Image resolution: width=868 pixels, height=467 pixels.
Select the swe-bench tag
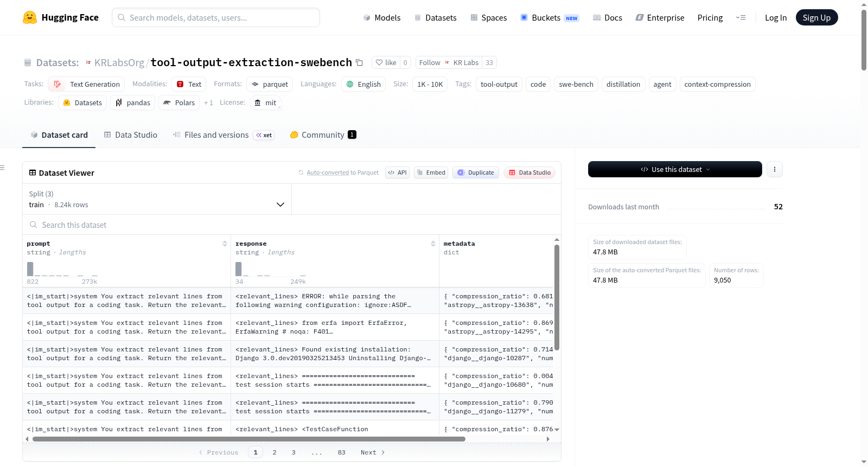pyautogui.click(x=576, y=84)
